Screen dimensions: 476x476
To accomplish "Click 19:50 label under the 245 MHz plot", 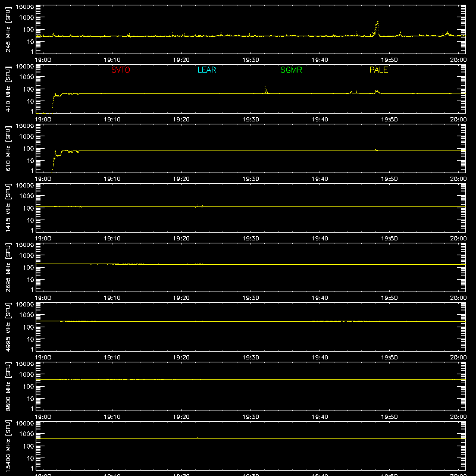I will pos(389,60).
